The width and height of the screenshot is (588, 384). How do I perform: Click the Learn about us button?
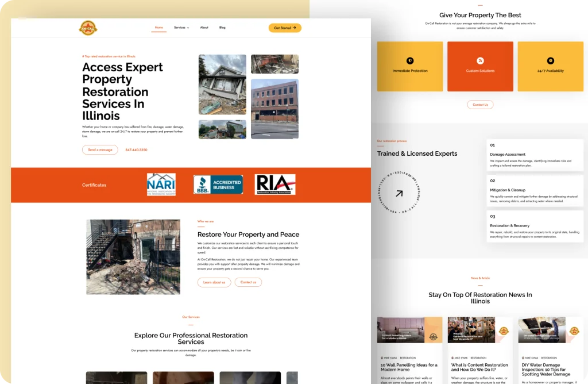pos(214,282)
